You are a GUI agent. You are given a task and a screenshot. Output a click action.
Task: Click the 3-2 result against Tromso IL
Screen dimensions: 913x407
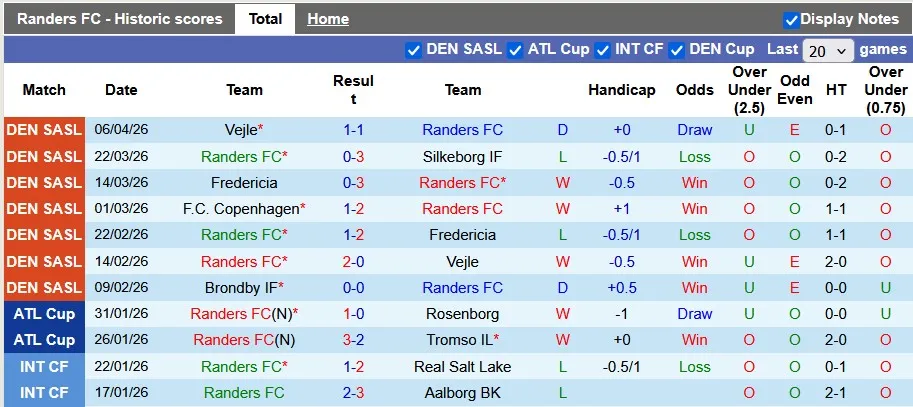(353, 340)
